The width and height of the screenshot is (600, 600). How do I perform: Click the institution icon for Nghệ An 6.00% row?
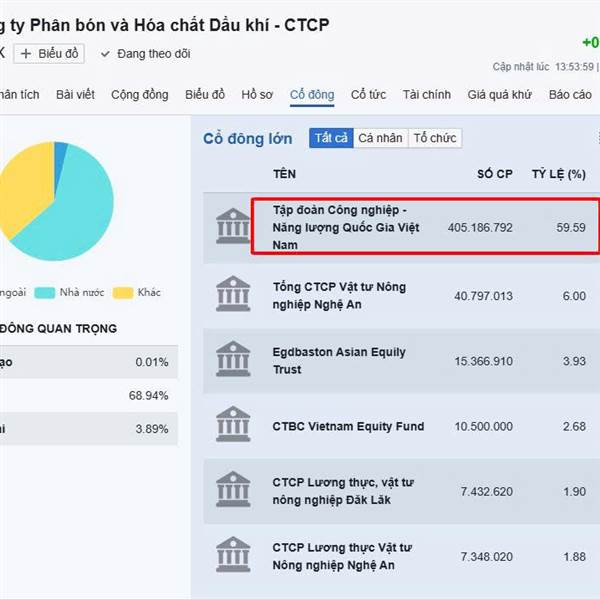pyautogui.click(x=232, y=294)
